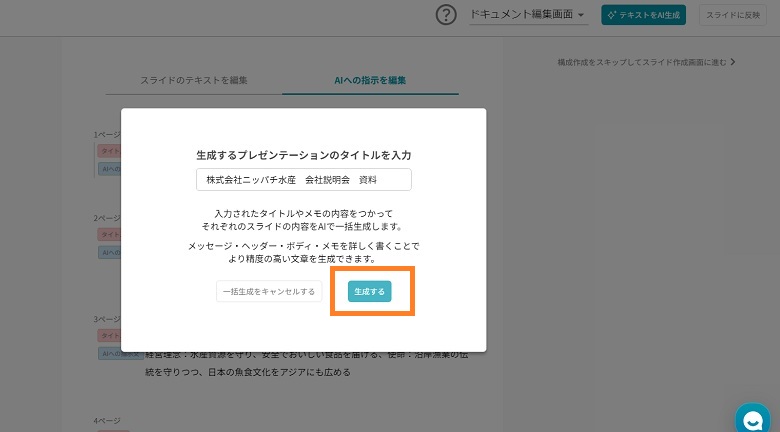
Task: Click the question mark help icon
Action: [x=446, y=15]
